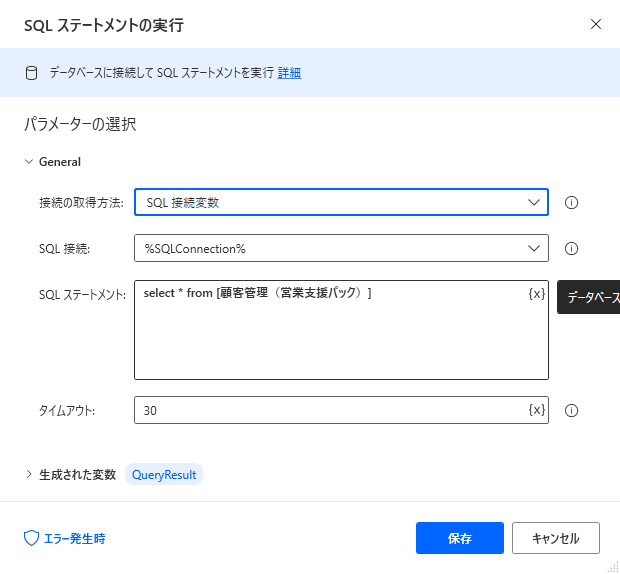Click the database icon in the info banner
620x574 pixels.
(x=32, y=72)
